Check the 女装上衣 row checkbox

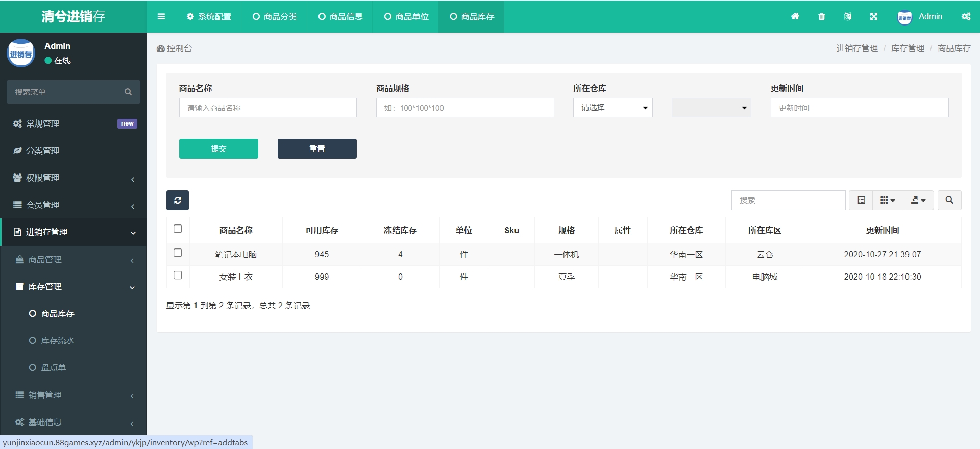pyautogui.click(x=178, y=275)
